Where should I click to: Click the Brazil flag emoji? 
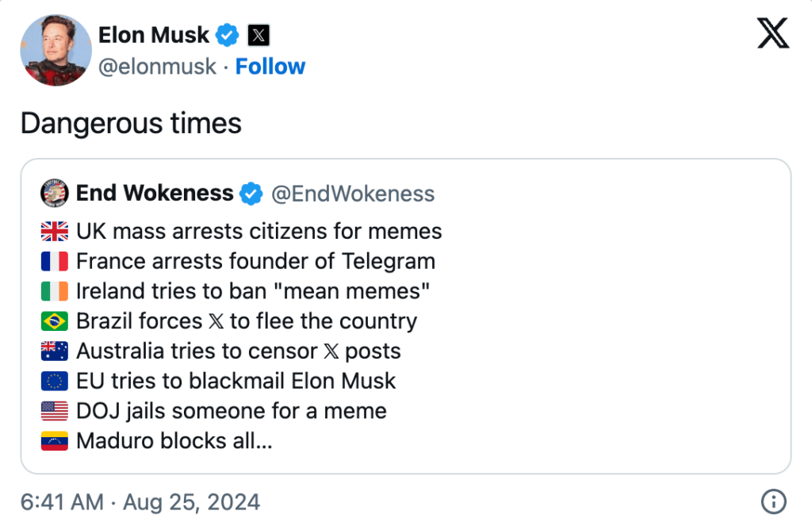pos(54,321)
